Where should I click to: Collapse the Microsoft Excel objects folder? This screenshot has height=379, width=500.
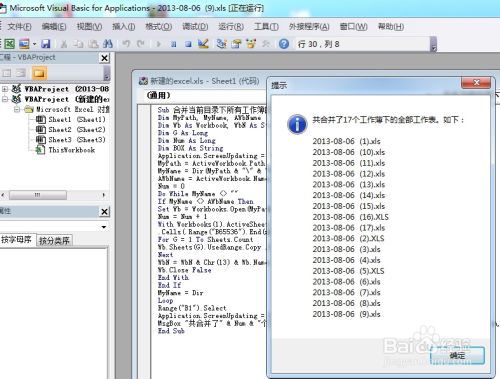(x=16, y=109)
